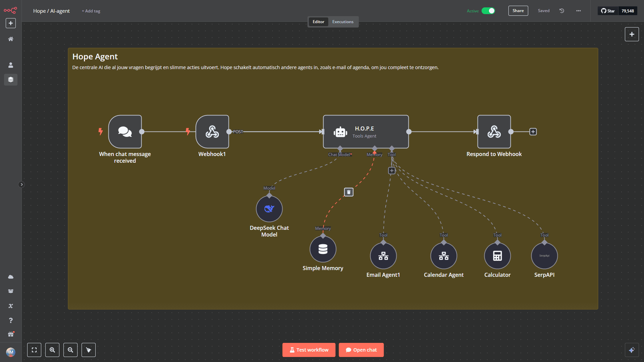Click the create new plus button in sidebar

(x=11, y=23)
